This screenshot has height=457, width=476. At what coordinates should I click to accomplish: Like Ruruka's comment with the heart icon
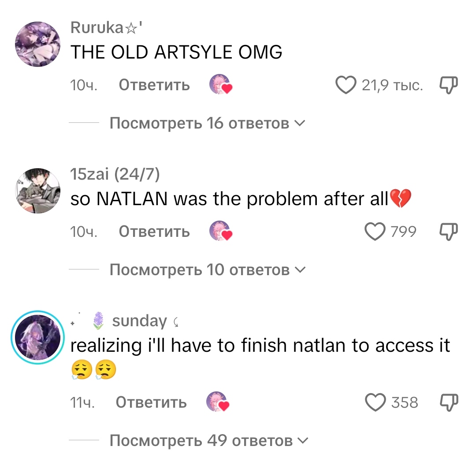(346, 85)
